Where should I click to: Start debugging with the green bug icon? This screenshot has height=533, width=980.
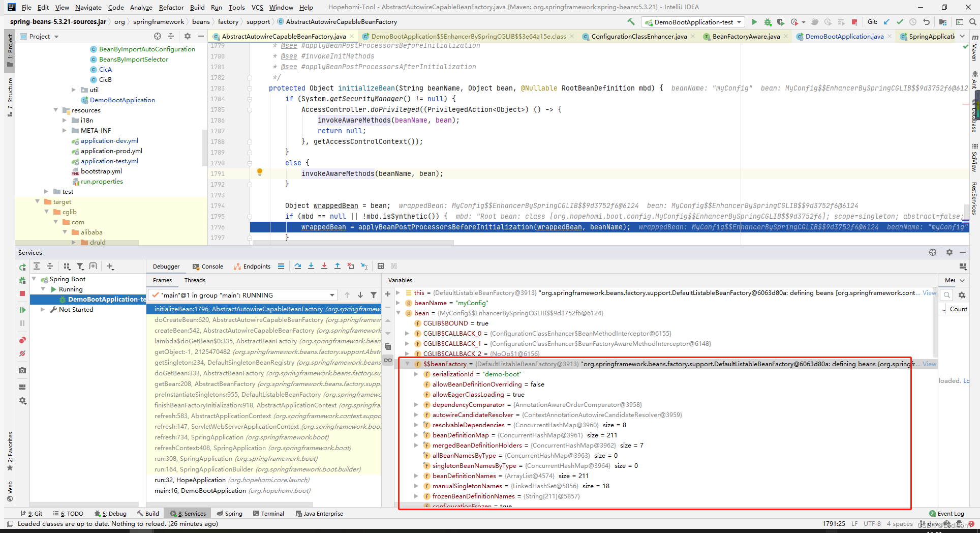click(768, 22)
